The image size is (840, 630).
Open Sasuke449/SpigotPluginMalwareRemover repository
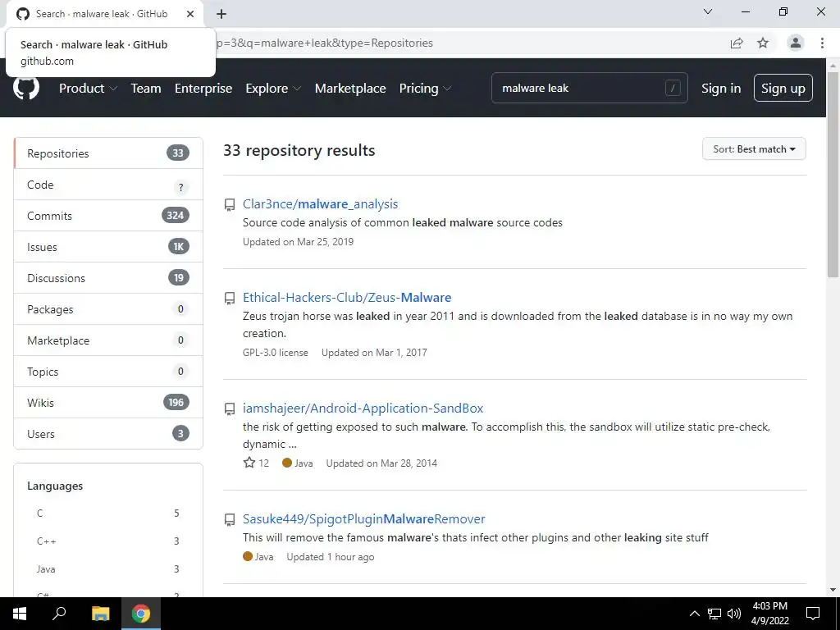[363, 518]
